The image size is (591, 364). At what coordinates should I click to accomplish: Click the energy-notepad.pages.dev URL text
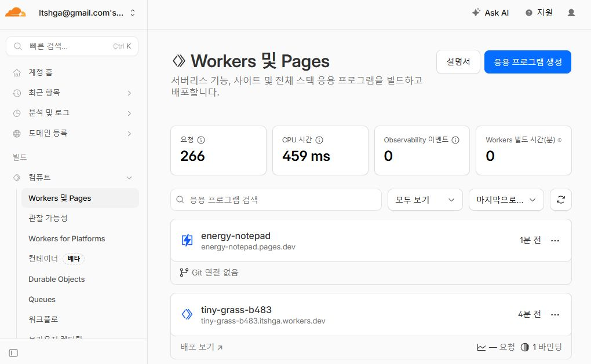point(248,247)
